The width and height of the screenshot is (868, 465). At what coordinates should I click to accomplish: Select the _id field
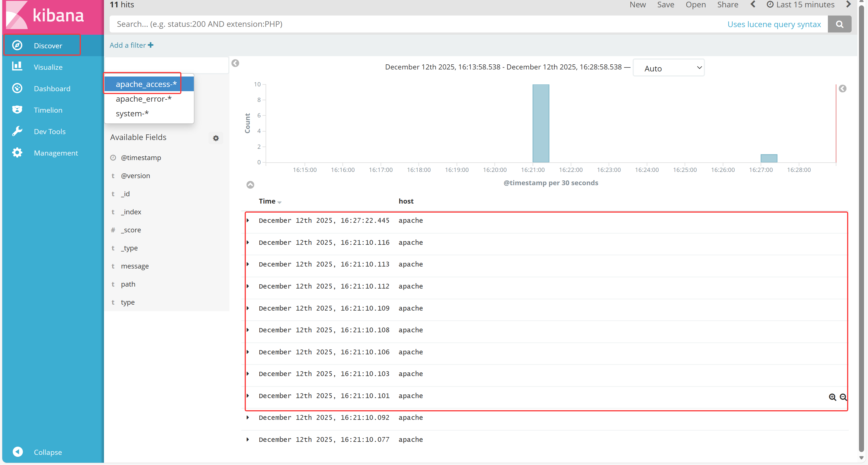click(125, 194)
